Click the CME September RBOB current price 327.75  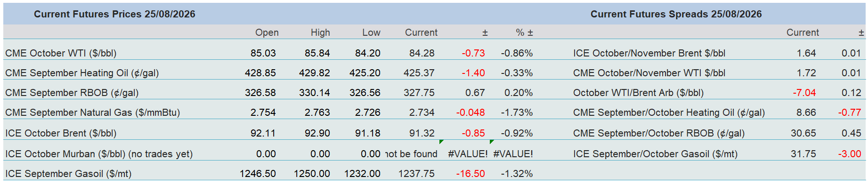(x=419, y=93)
